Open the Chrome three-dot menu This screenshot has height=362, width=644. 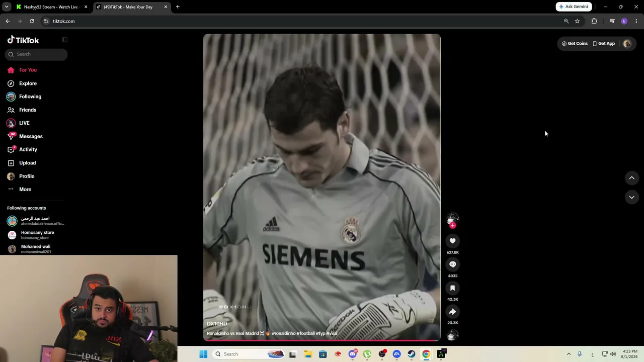636,21
